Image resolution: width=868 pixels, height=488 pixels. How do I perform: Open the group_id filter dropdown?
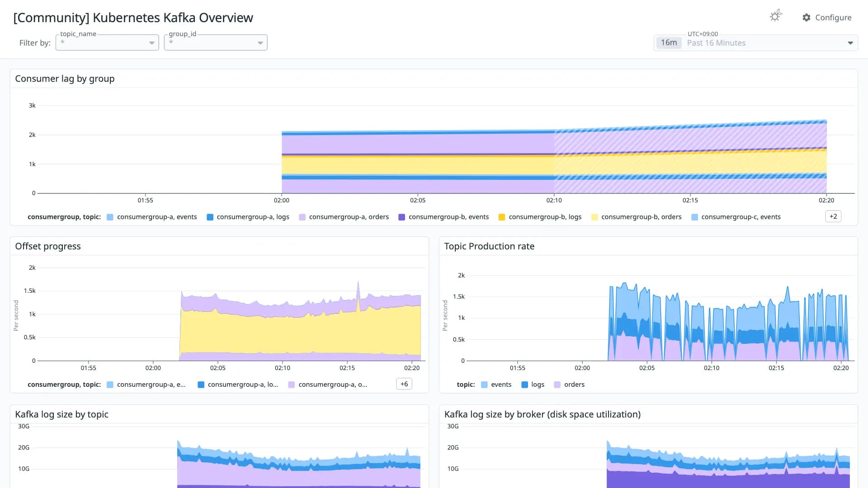pos(216,42)
